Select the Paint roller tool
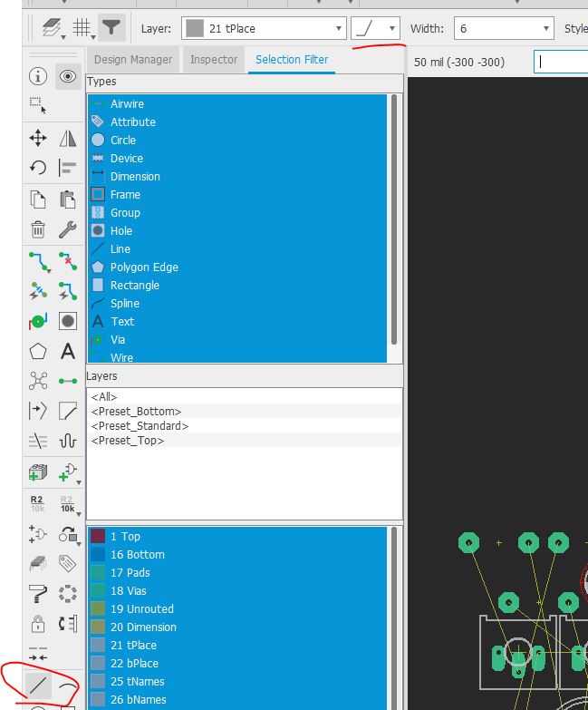This screenshot has width=588, height=710. [38, 594]
